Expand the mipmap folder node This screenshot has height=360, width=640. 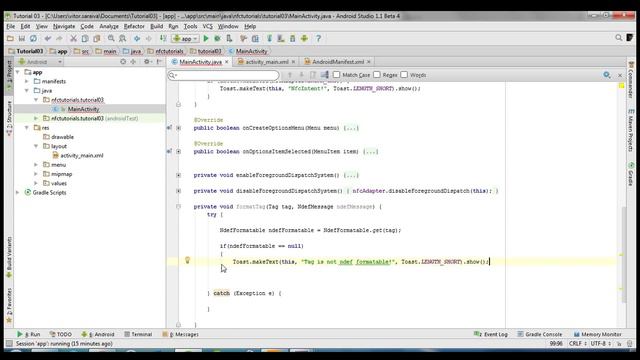tap(36, 174)
